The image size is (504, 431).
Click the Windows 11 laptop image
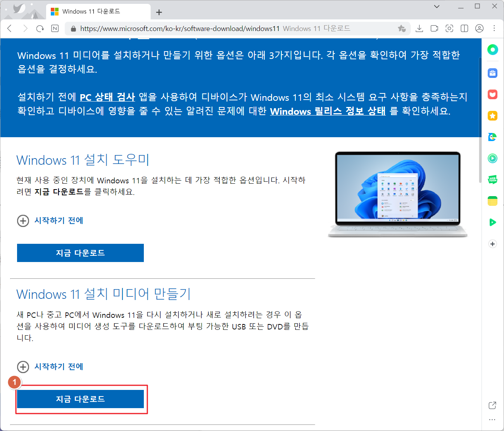click(x=398, y=194)
